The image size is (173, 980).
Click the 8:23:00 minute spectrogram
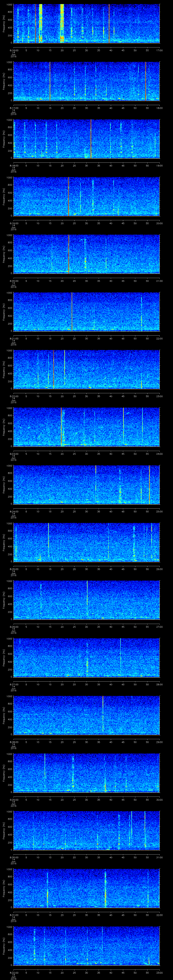coord(87,427)
